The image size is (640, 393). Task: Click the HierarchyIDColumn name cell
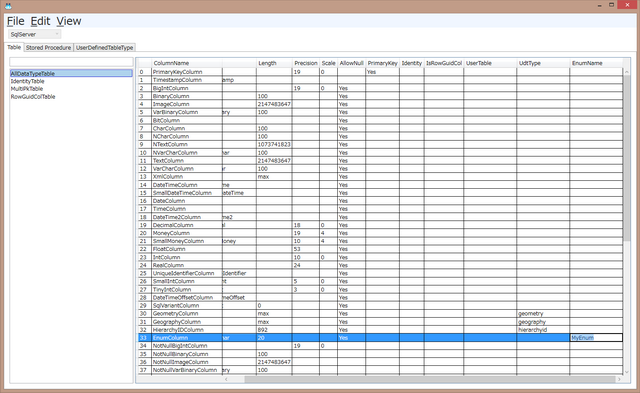pos(187,330)
